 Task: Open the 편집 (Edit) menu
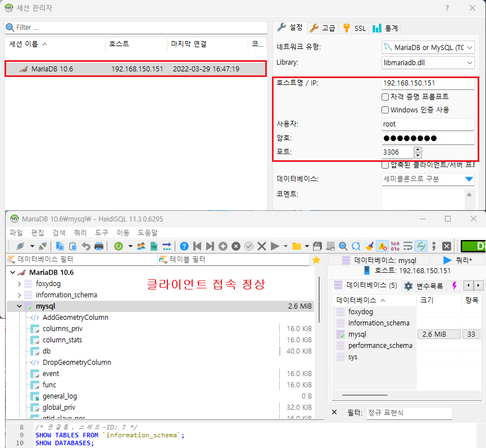pos(38,233)
